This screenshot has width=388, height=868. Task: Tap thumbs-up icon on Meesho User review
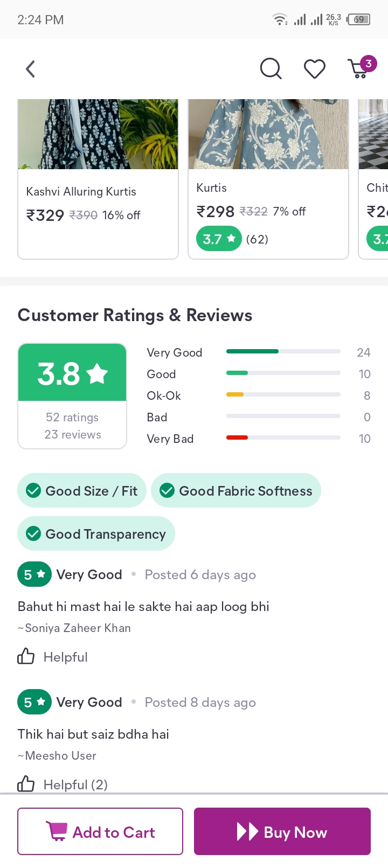point(26,784)
